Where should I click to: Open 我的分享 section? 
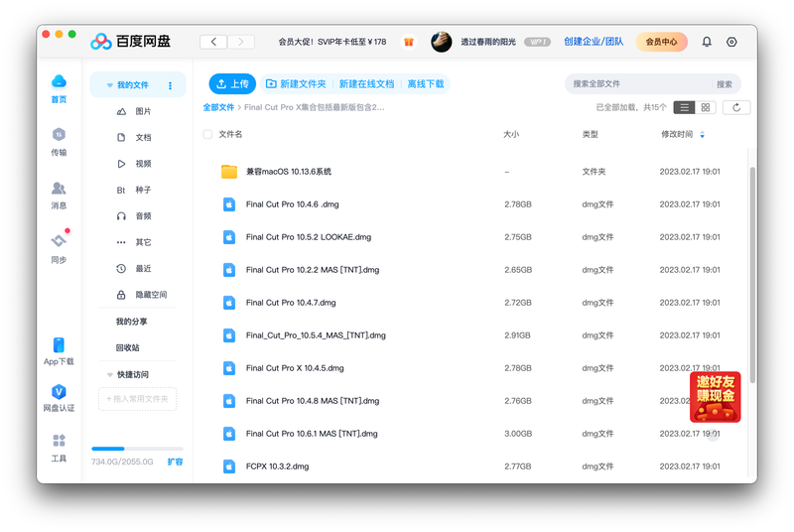pos(132,322)
